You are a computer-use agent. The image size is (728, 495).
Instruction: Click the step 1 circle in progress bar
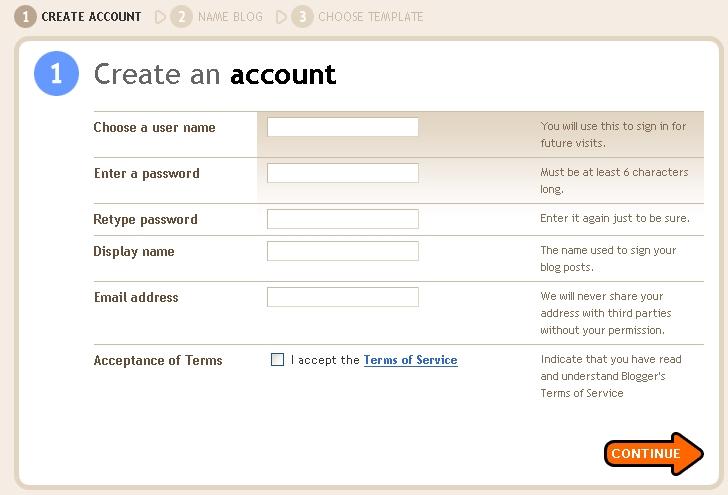click(x=25, y=17)
